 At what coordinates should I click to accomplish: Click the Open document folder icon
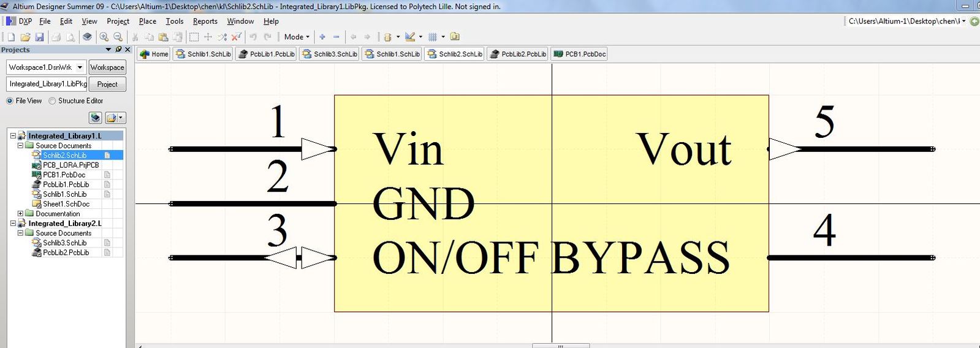pyautogui.click(x=25, y=37)
